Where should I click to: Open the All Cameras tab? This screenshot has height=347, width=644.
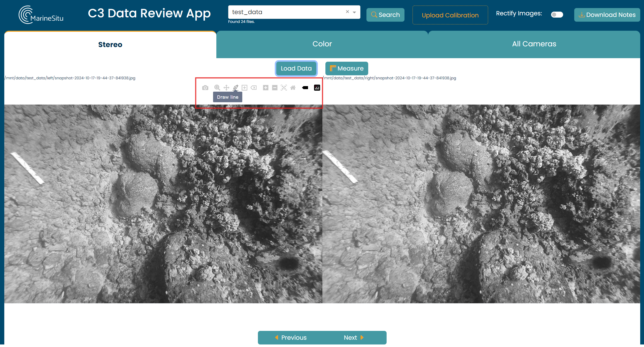[x=534, y=44]
